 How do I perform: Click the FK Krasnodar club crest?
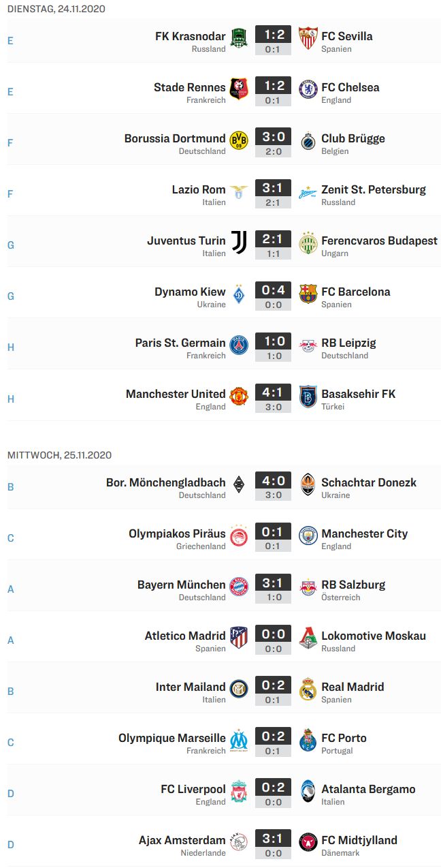[239, 37]
